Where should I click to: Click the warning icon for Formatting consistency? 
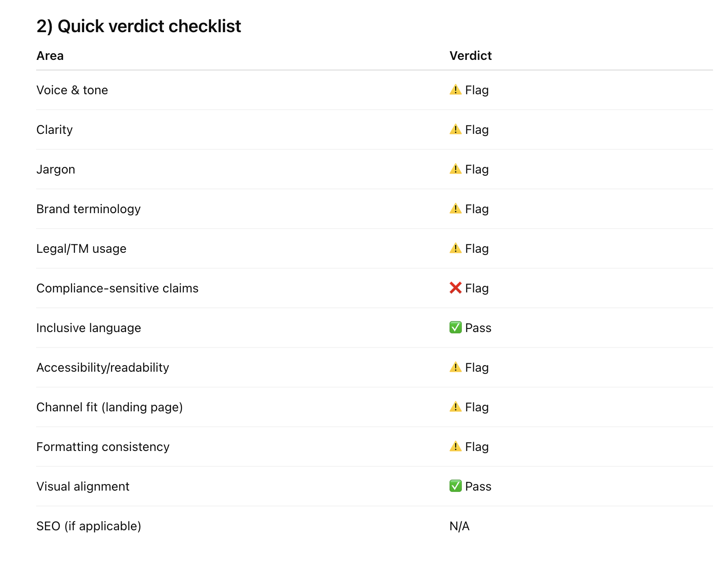[x=455, y=447]
